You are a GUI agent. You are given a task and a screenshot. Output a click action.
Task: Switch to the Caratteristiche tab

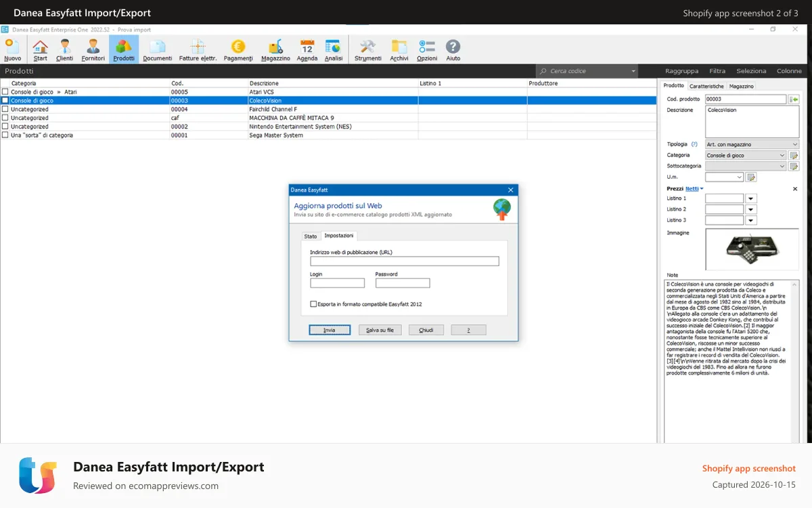706,87
